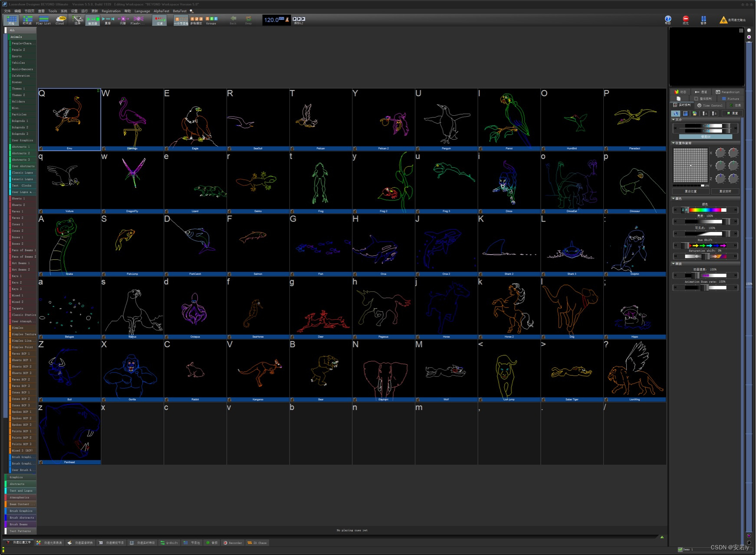This screenshot has height=555, width=756.
Task: Toggle the 闪烁 flash mode icon
Action: pyautogui.click(x=123, y=20)
